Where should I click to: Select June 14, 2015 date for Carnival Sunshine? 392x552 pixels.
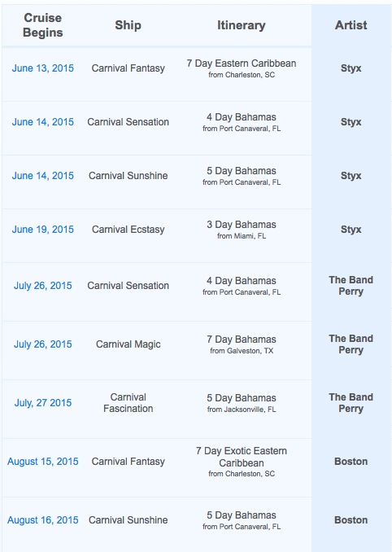43,176
